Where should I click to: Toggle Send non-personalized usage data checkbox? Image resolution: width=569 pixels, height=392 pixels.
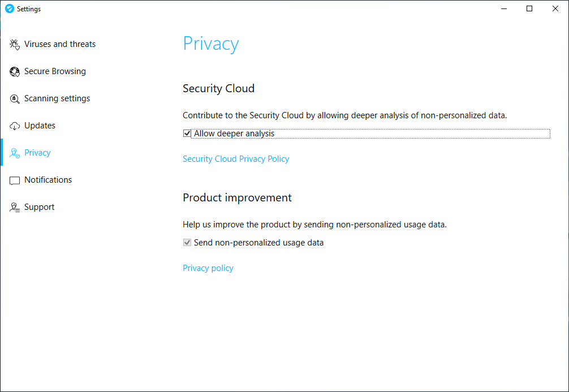coord(187,243)
